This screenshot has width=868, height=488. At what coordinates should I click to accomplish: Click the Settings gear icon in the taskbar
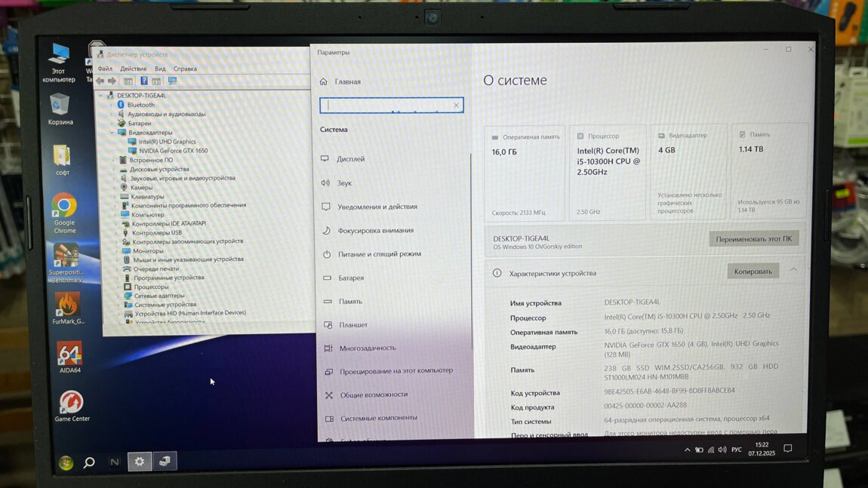pyautogui.click(x=139, y=462)
